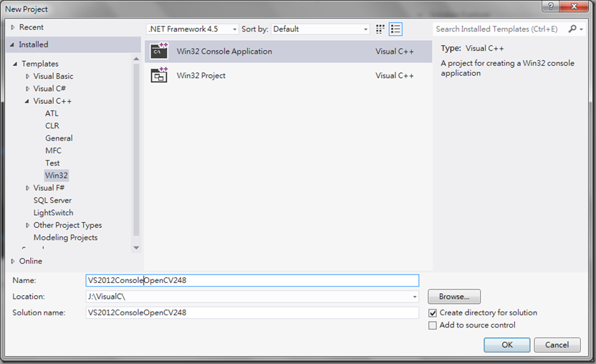
Task: Select the Win32 template category
Action: point(57,176)
